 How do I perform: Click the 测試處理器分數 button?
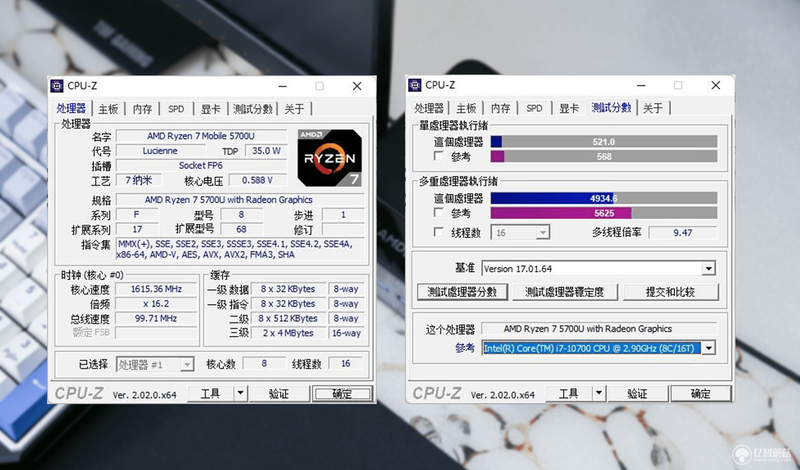[x=462, y=292]
